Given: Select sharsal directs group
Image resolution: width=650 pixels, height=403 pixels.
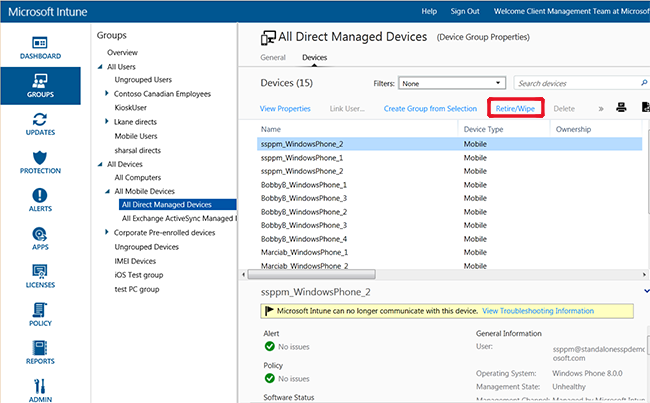Looking at the screenshot, I should pos(138,150).
